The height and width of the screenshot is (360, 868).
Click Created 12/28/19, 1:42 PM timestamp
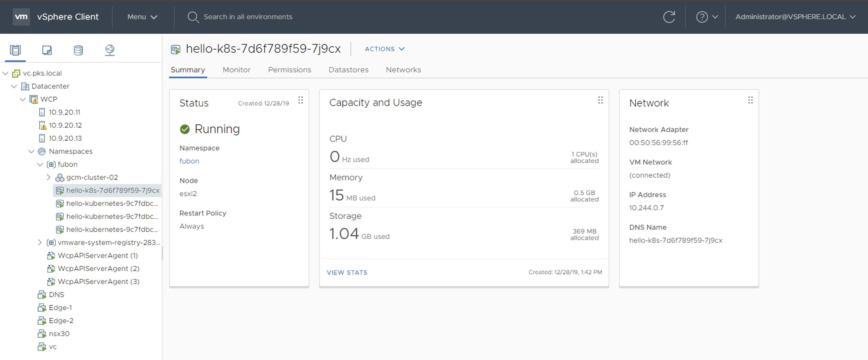pos(565,272)
